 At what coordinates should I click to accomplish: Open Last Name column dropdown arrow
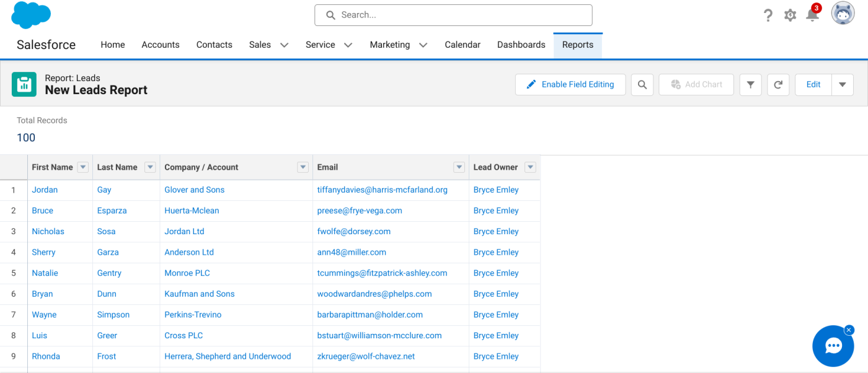[150, 167]
